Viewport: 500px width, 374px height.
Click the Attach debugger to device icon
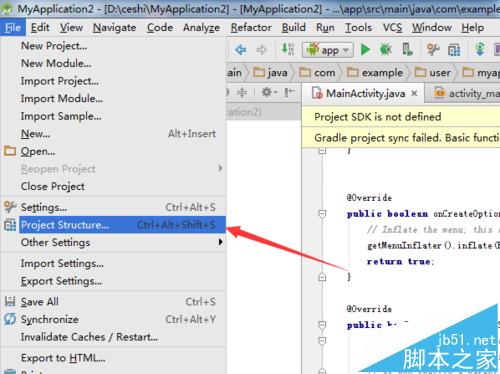click(x=407, y=50)
